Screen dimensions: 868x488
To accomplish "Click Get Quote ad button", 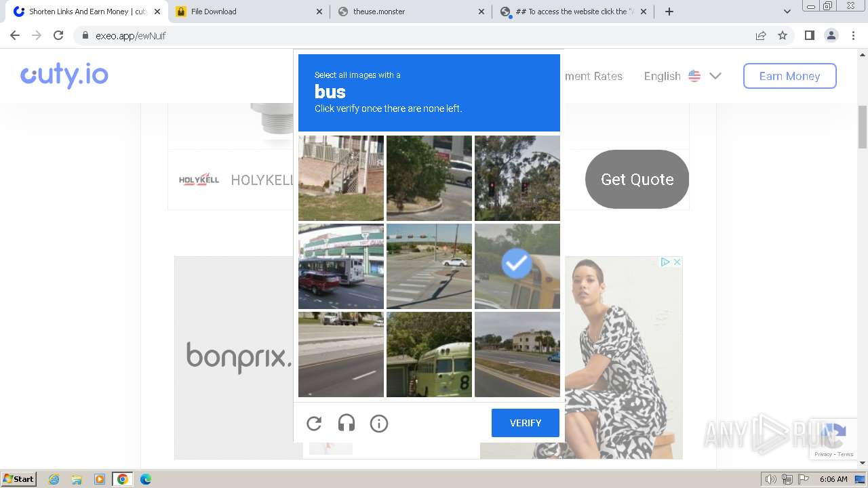I will (637, 179).
